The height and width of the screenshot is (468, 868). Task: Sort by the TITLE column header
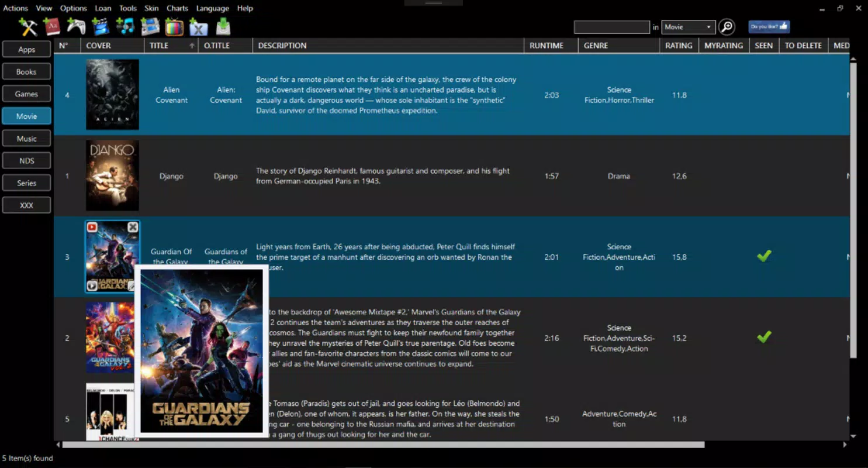(171, 46)
